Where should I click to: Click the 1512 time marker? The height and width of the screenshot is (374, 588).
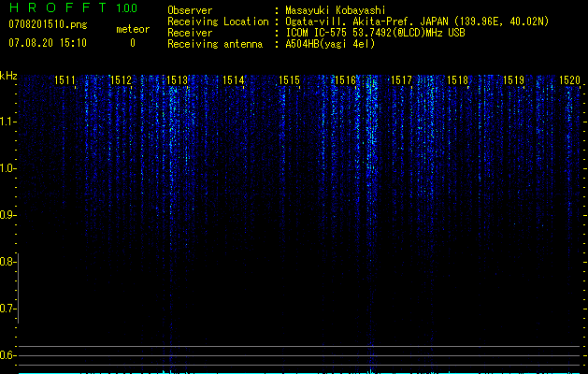[x=122, y=80]
